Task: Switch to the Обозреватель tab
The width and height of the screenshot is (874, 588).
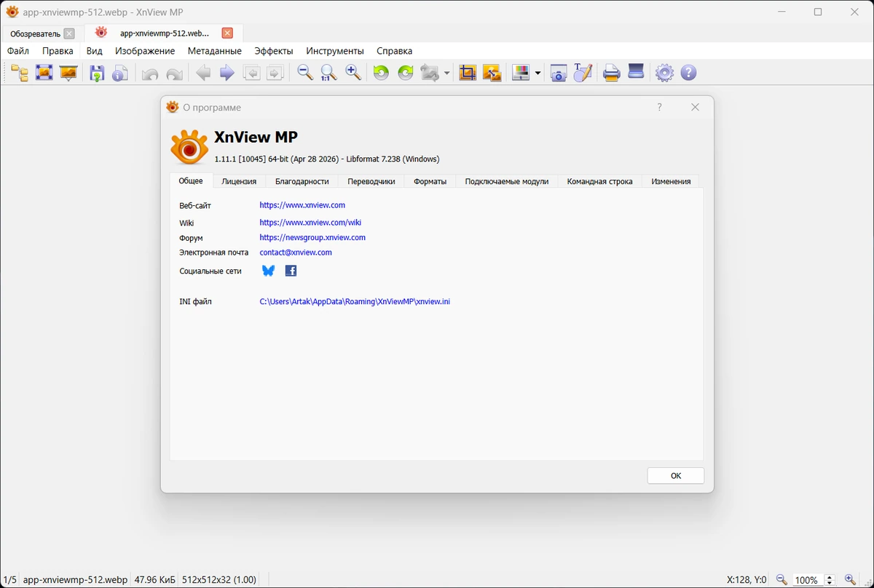Action: 35,33
